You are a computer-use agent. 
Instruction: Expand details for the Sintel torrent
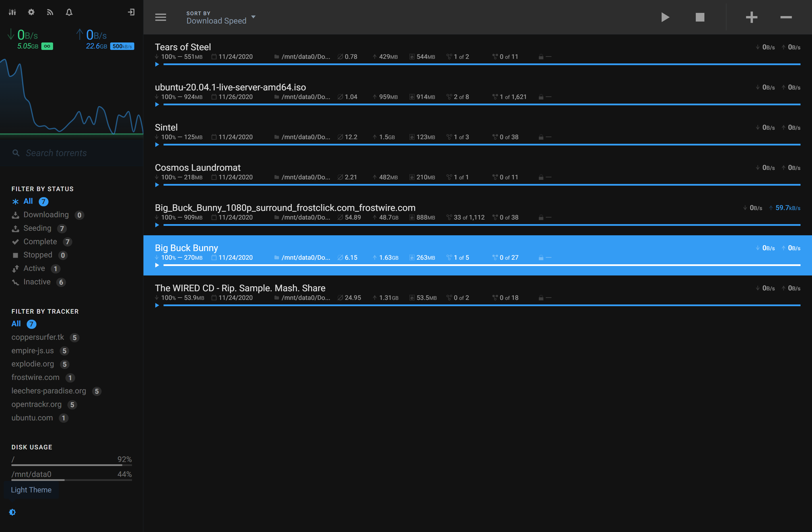157,144
